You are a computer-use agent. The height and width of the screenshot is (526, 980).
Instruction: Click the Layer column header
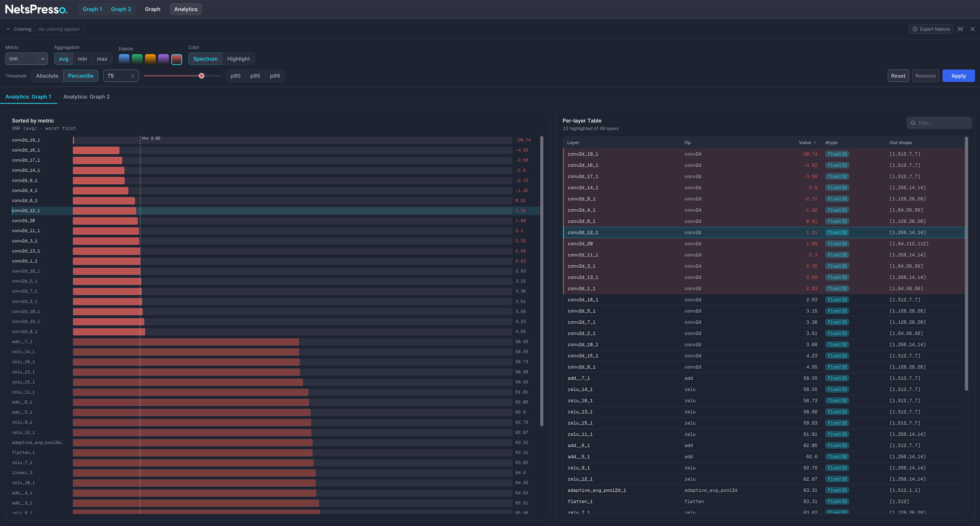[x=573, y=143]
